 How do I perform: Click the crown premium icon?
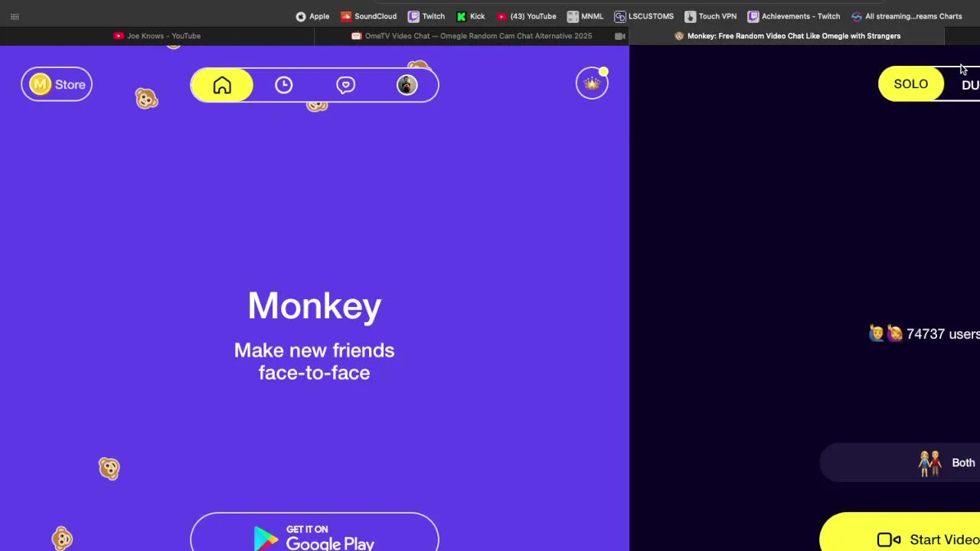(592, 84)
